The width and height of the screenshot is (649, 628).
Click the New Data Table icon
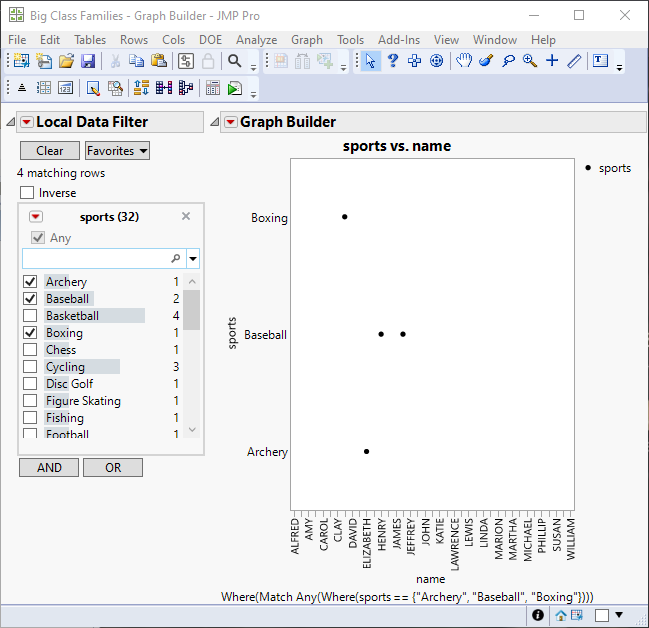(x=22, y=61)
